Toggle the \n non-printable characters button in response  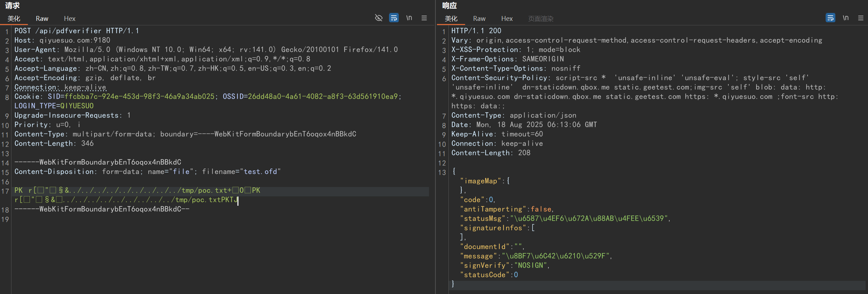pyautogui.click(x=846, y=18)
